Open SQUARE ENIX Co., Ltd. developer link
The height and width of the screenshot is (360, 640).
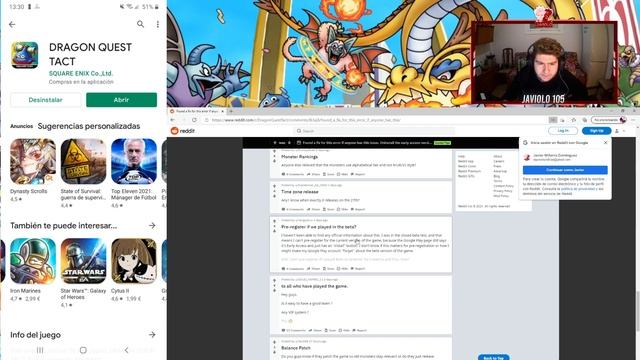81,73
